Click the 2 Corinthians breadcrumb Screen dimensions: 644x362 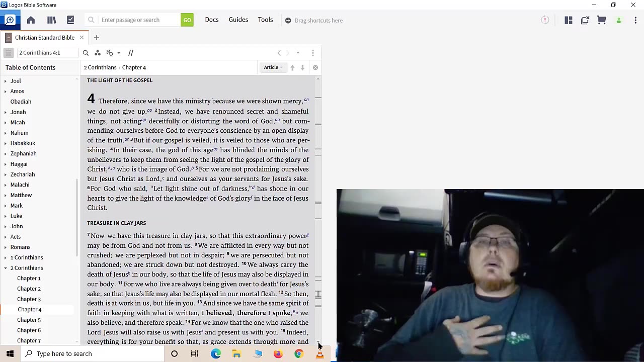(x=100, y=67)
